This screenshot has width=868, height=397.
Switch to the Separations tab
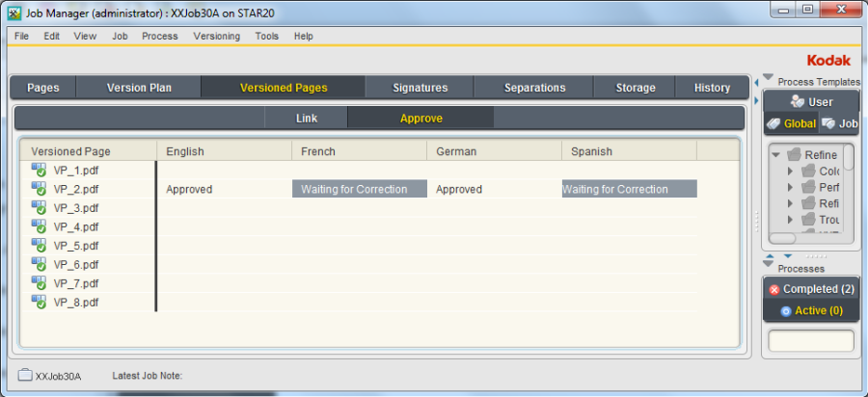point(534,88)
